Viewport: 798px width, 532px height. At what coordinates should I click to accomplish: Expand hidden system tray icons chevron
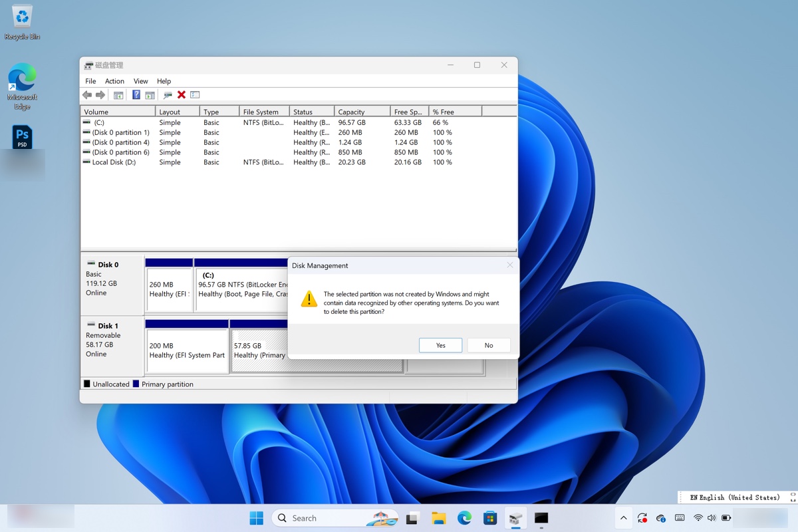623,518
